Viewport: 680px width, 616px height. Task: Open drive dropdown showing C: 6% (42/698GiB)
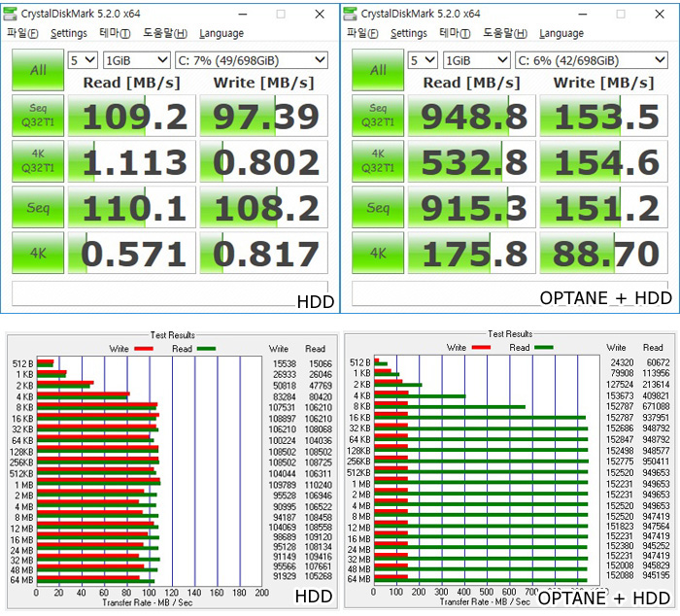592,60
